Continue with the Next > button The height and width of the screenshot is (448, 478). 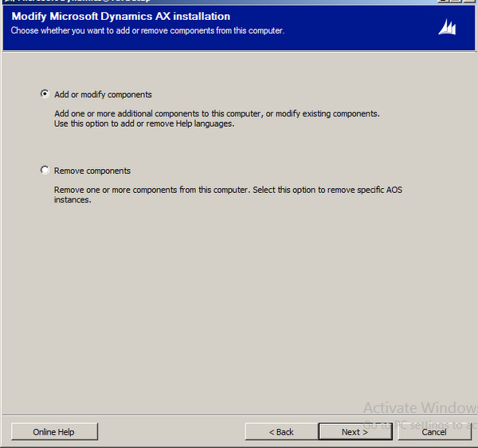coord(355,431)
